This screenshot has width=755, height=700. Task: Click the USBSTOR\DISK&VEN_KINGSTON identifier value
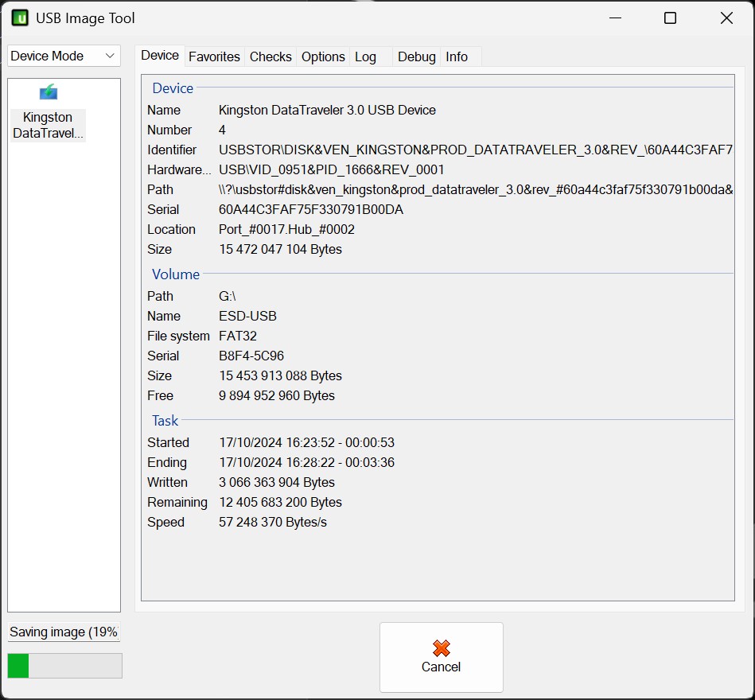click(476, 150)
